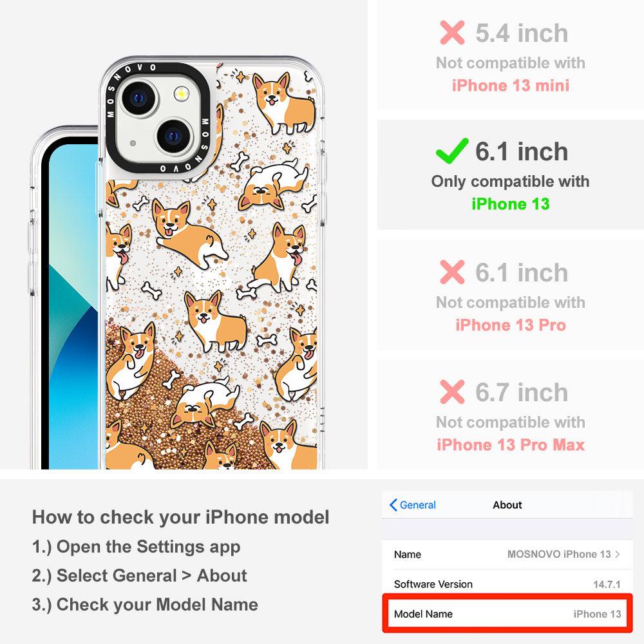Tap the Software Version row
644x644 pixels.
click(507, 584)
